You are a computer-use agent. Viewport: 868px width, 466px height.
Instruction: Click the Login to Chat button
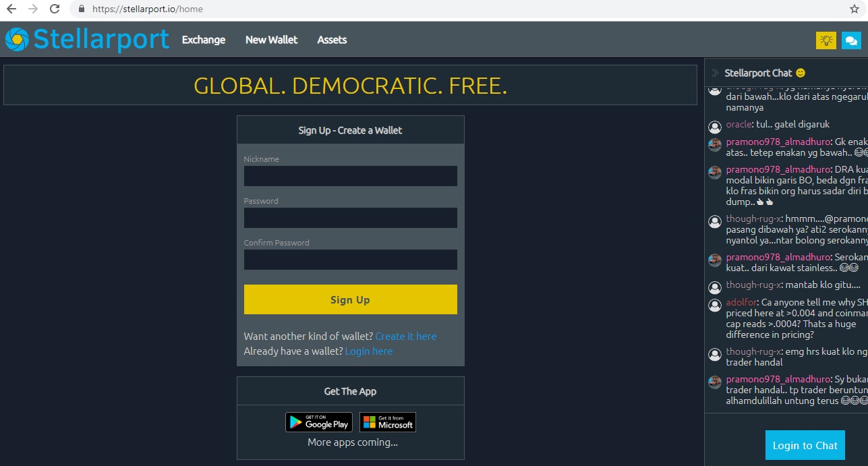pos(805,445)
